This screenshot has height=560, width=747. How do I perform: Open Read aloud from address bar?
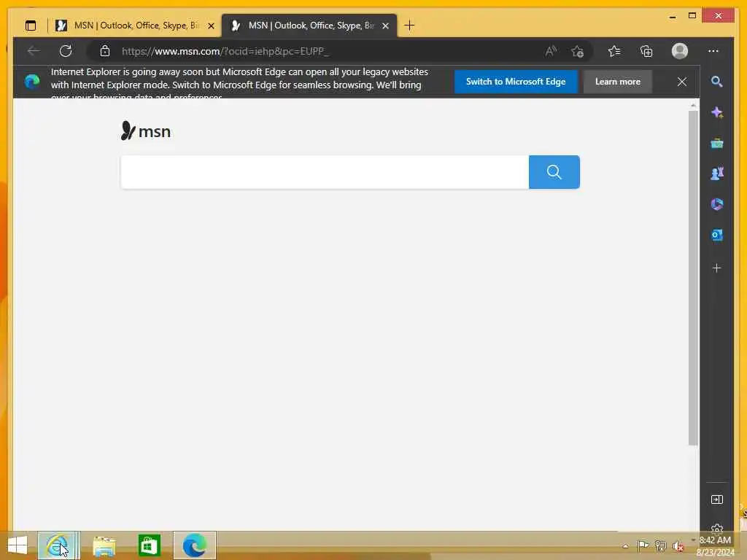[x=551, y=51]
